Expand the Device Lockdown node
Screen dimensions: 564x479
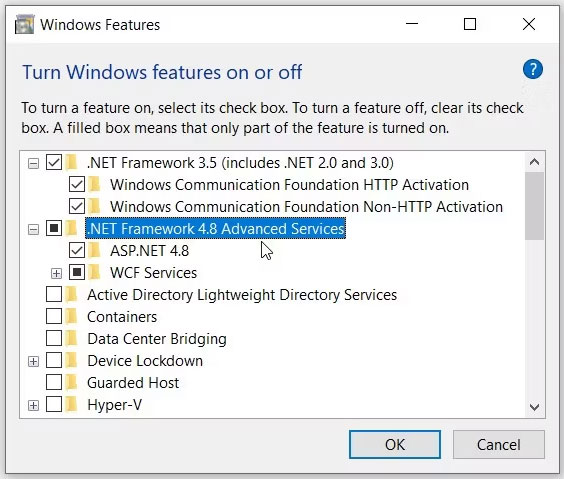click(x=33, y=361)
